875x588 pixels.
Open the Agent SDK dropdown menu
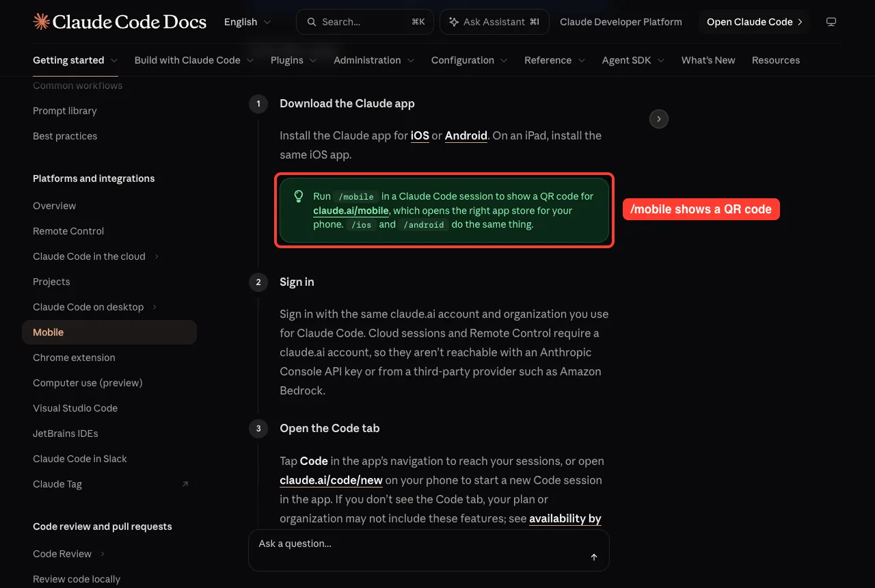[634, 60]
